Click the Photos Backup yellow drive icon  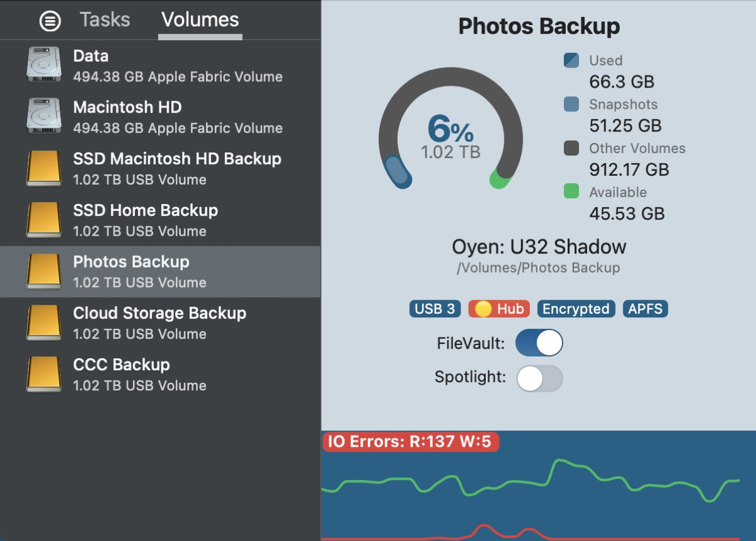43,271
